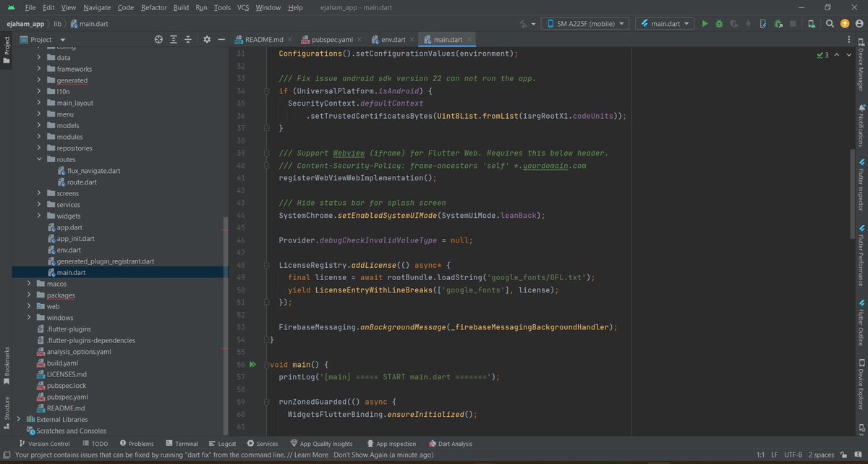The height and width of the screenshot is (464, 868).
Task: Expand the packages folder
Action: 30,295
